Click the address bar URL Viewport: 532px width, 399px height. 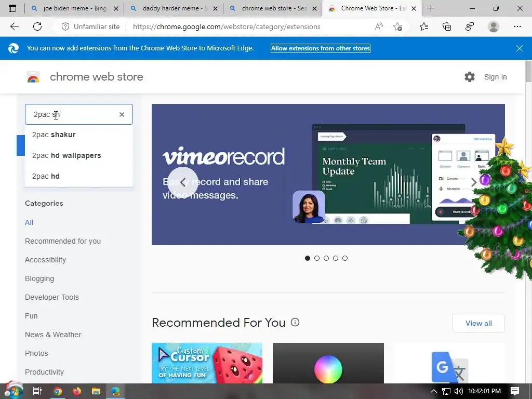[227, 26]
